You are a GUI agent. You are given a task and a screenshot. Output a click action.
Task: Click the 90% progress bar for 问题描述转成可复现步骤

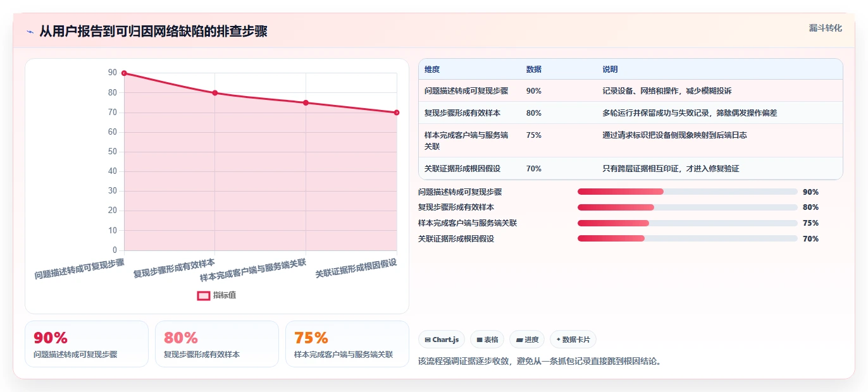tap(687, 192)
